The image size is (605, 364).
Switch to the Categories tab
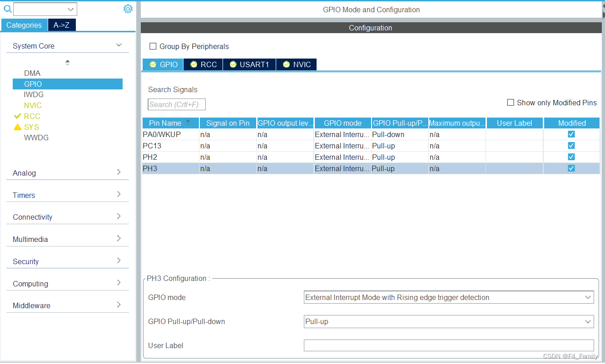point(24,25)
